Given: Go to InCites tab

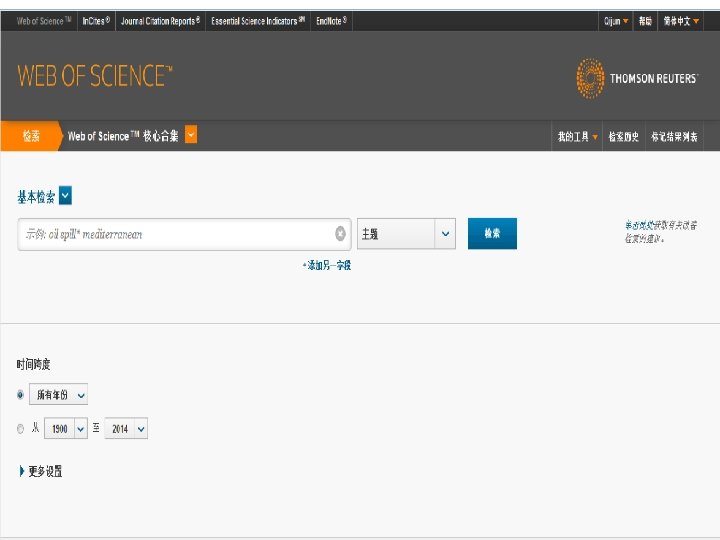Looking at the screenshot, I should [96, 21].
